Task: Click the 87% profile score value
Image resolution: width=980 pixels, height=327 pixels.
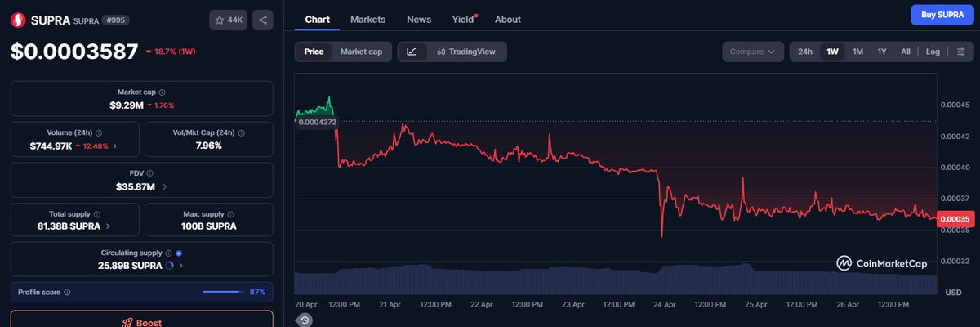Action: 257,292
